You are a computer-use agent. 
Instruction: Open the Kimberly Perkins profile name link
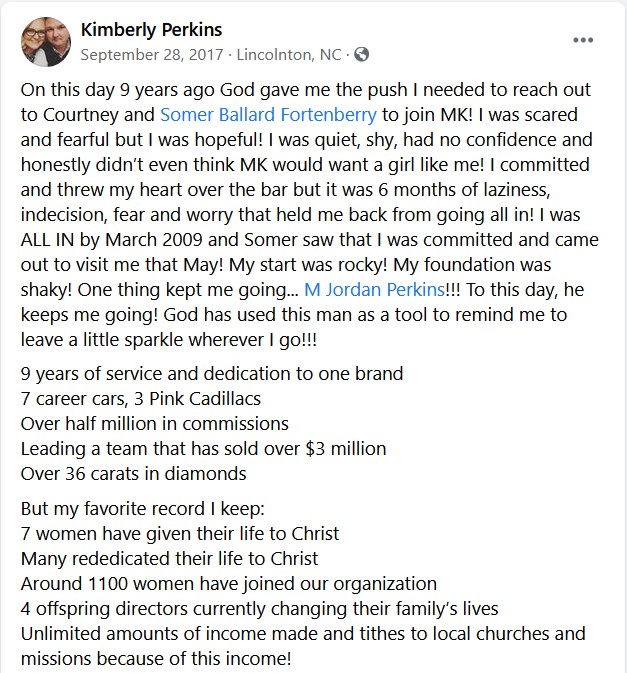(x=151, y=30)
